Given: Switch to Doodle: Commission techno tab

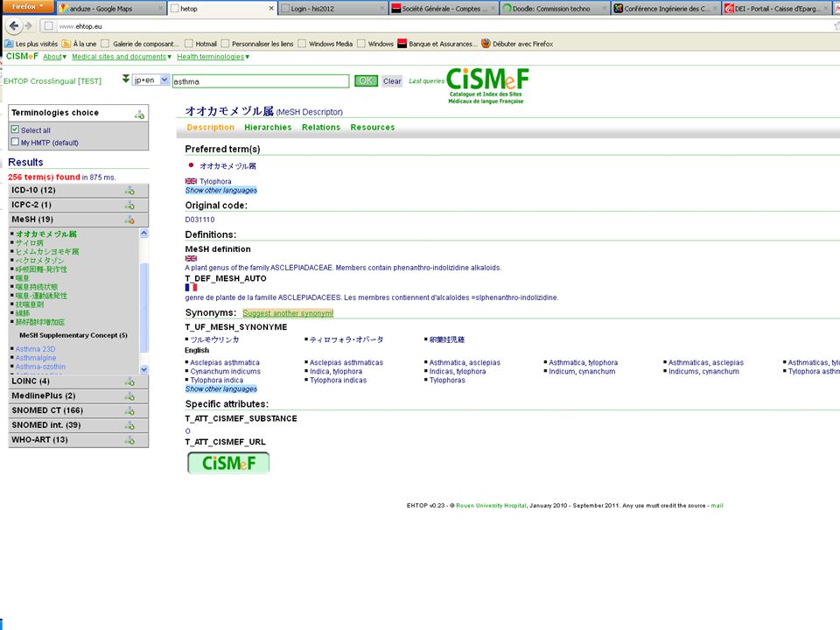Looking at the screenshot, I should (x=555, y=9).
